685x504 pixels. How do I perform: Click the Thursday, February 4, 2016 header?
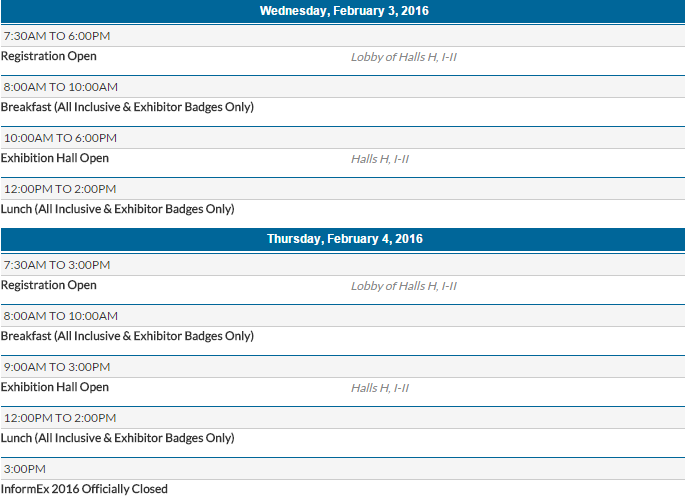coord(343,239)
